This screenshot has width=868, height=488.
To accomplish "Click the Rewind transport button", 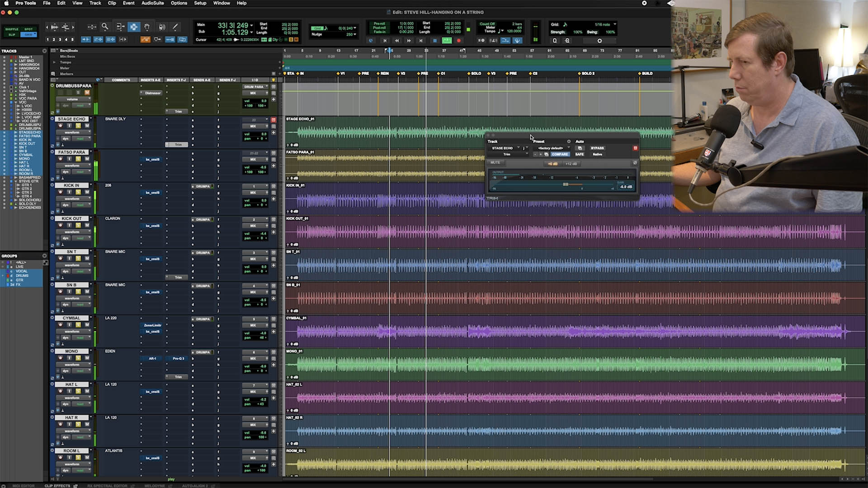I will [x=397, y=41].
